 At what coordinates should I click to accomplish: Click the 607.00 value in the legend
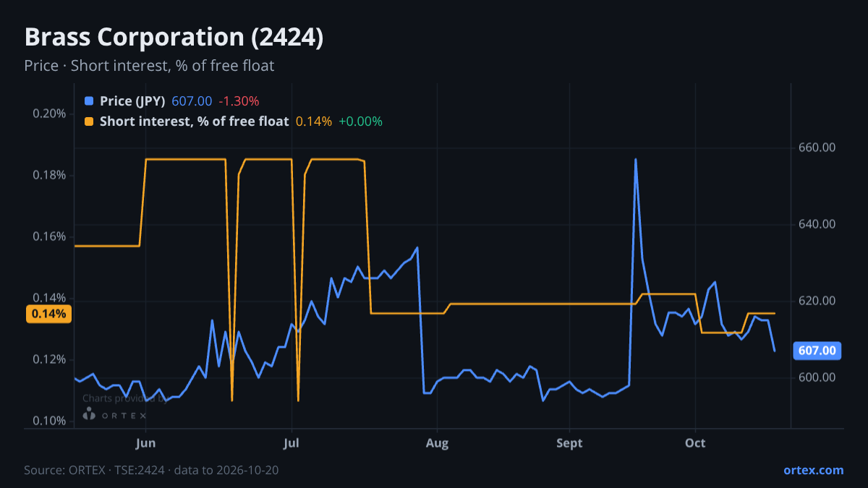click(x=192, y=101)
